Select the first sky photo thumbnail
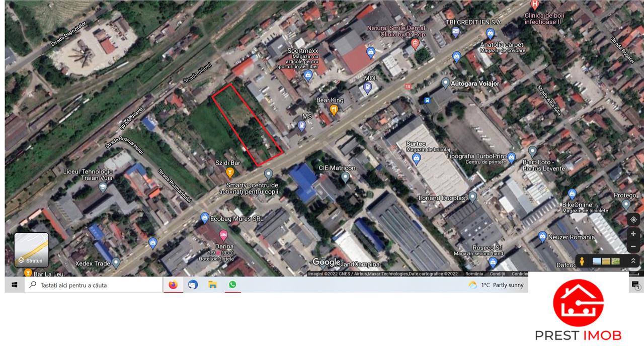Screen dimensions: 644x362 [x=597, y=261]
